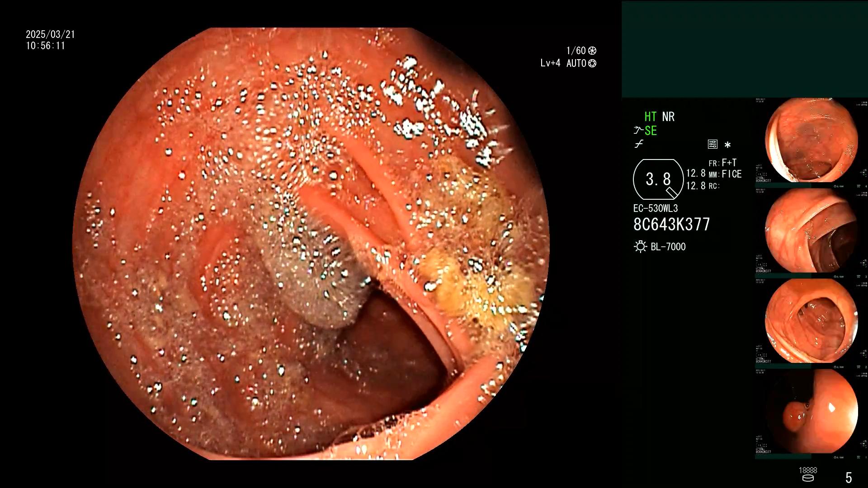Click the time stamp 10:56:11

point(45,46)
